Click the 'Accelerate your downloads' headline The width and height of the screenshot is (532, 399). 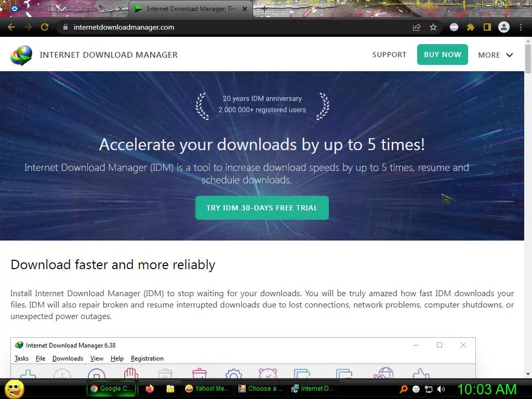pos(262,144)
